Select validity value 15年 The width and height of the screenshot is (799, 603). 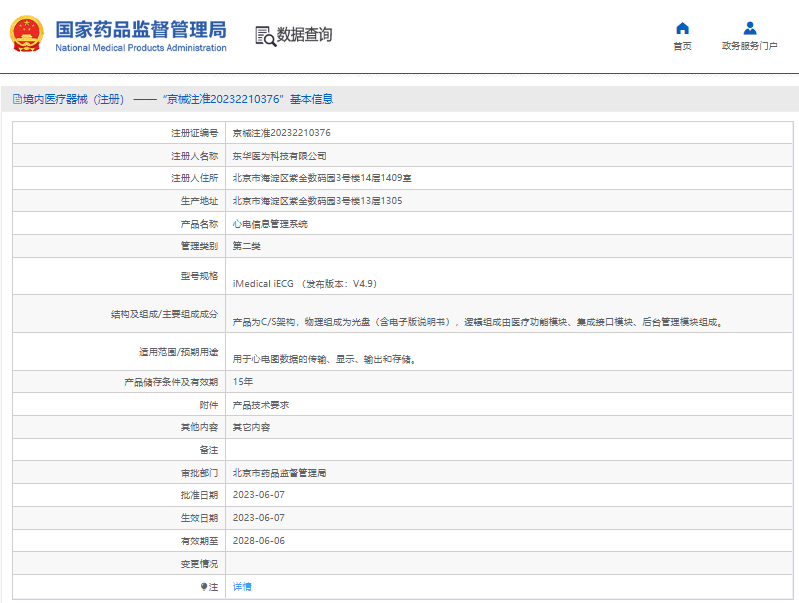(243, 382)
